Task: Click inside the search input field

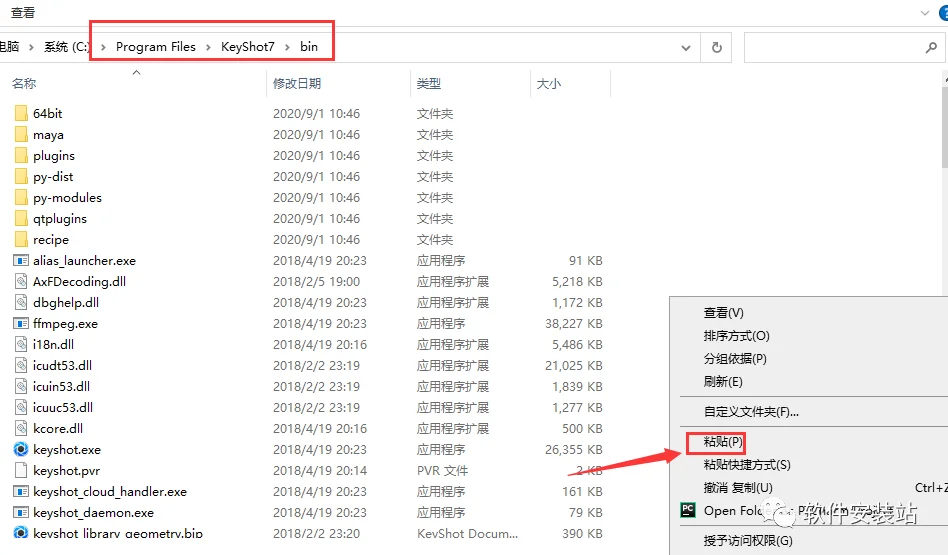Action: click(x=834, y=47)
